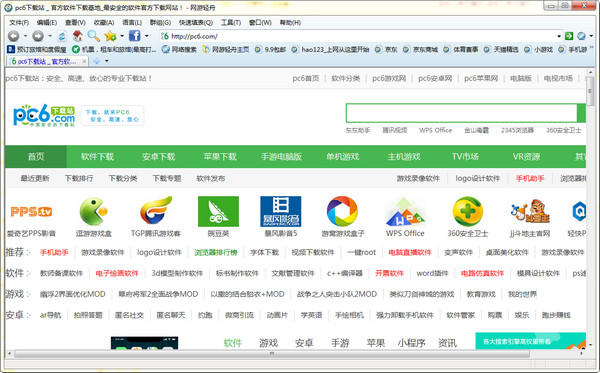This screenshot has height=373, width=600.
Task: Open the pc6安卓网 top link
Action: point(435,78)
